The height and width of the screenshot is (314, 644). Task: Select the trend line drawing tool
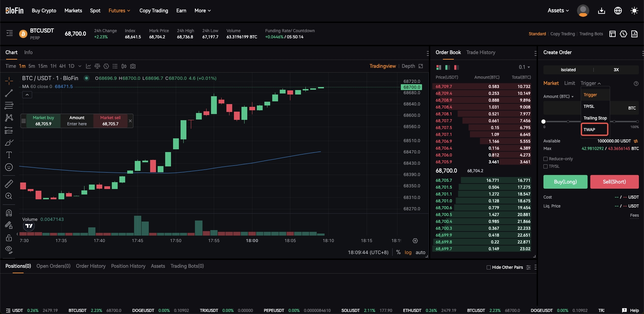click(x=9, y=93)
